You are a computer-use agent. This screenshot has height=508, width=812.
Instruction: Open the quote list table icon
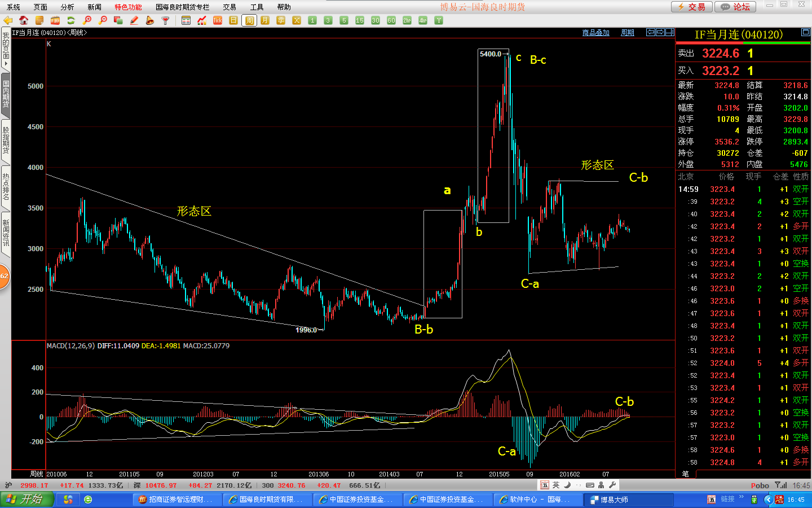[x=186, y=20]
